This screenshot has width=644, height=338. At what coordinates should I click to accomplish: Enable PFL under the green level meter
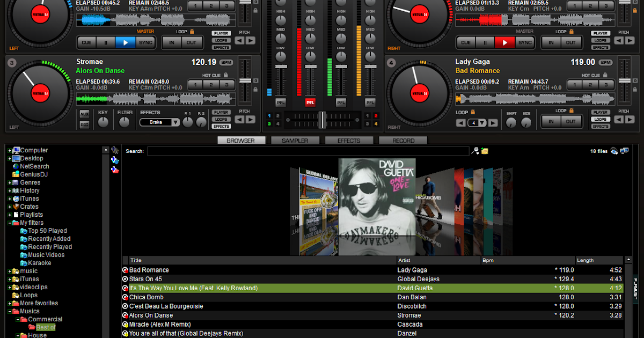point(341,102)
